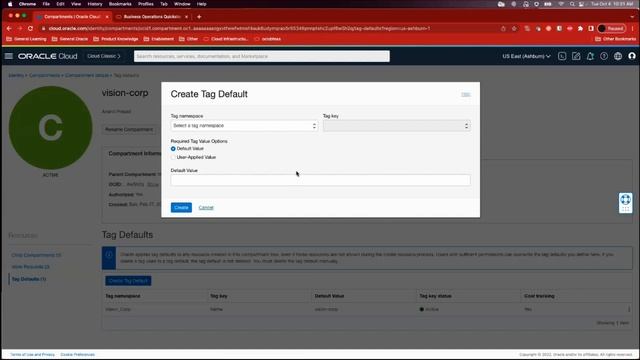This screenshot has height=360, width=640.
Task: Switch to the Compartments Oracle Cloud tab
Action: pos(71,17)
